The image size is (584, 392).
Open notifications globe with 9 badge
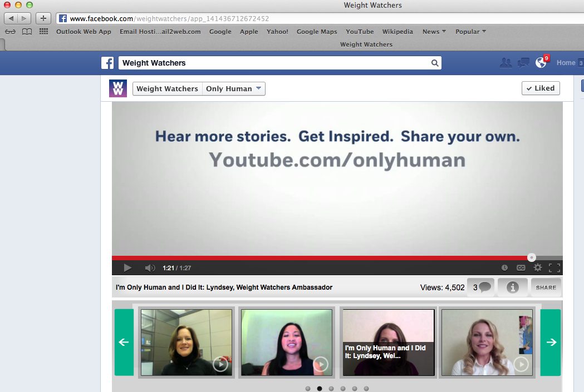coord(542,62)
